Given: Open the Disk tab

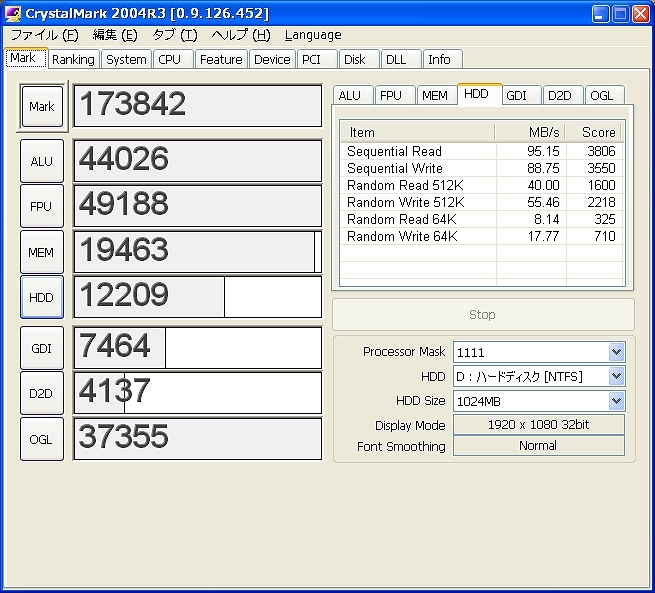Looking at the screenshot, I should point(355,60).
